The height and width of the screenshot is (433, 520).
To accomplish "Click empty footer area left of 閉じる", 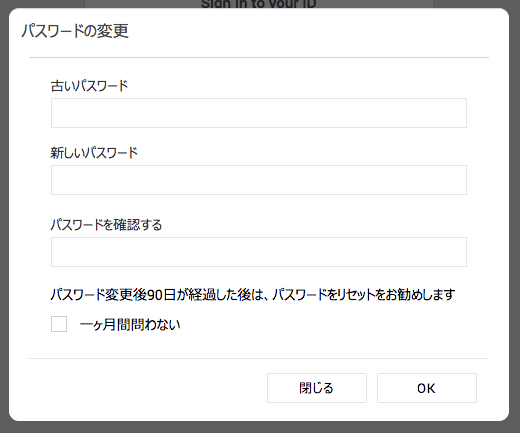I will click(147, 388).
